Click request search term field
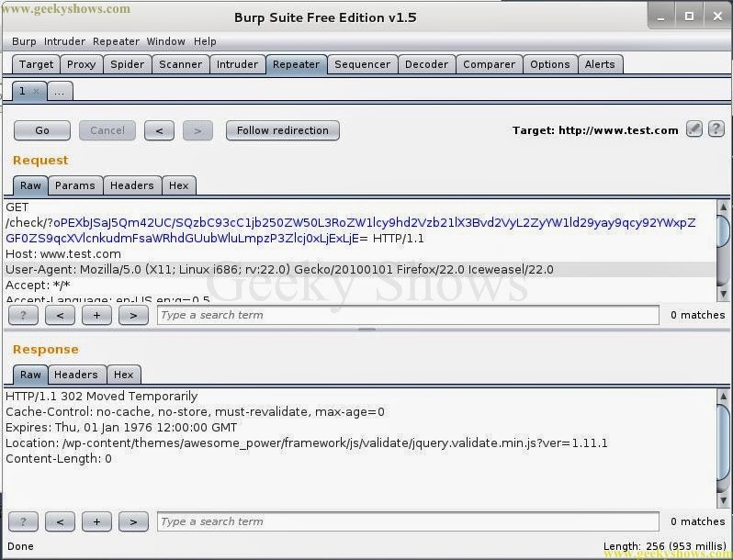Image resolution: width=733 pixels, height=560 pixels. (x=408, y=315)
